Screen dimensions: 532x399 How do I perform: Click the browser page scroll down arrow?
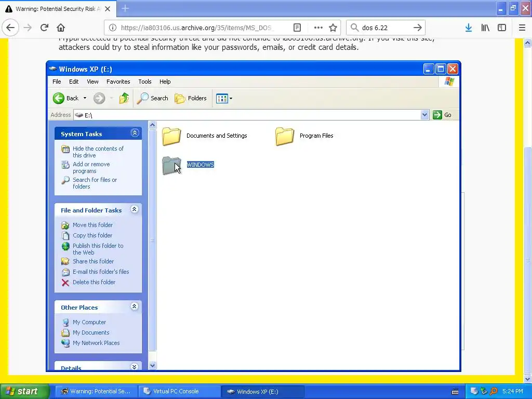point(528,379)
